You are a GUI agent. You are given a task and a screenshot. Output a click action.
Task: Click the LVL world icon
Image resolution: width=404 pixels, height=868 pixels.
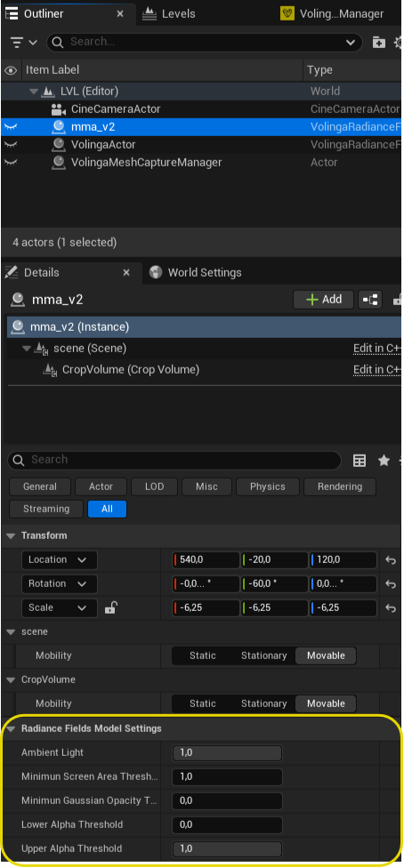(x=49, y=92)
